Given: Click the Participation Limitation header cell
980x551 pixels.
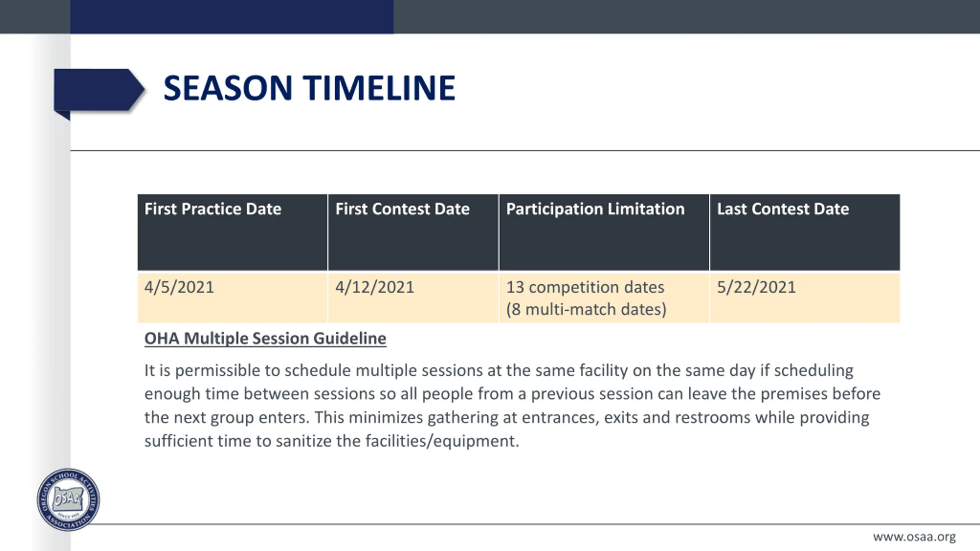Looking at the screenshot, I should pos(604,232).
